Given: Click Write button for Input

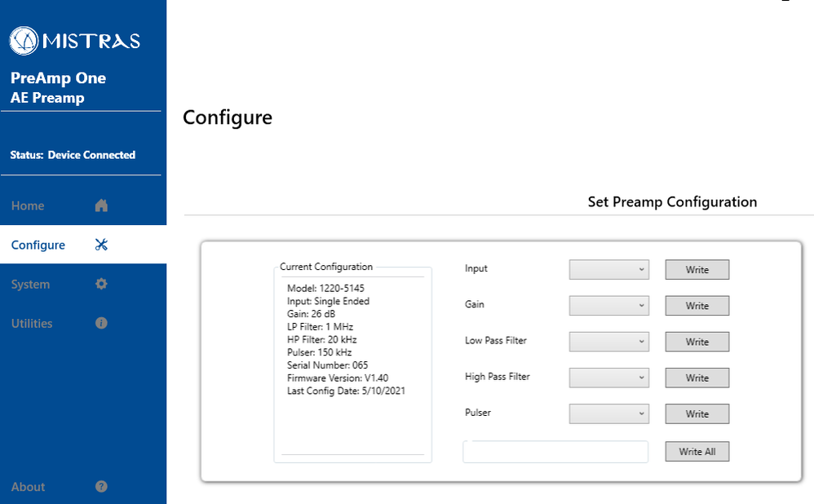Looking at the screenshot, I should coord(697,269).
